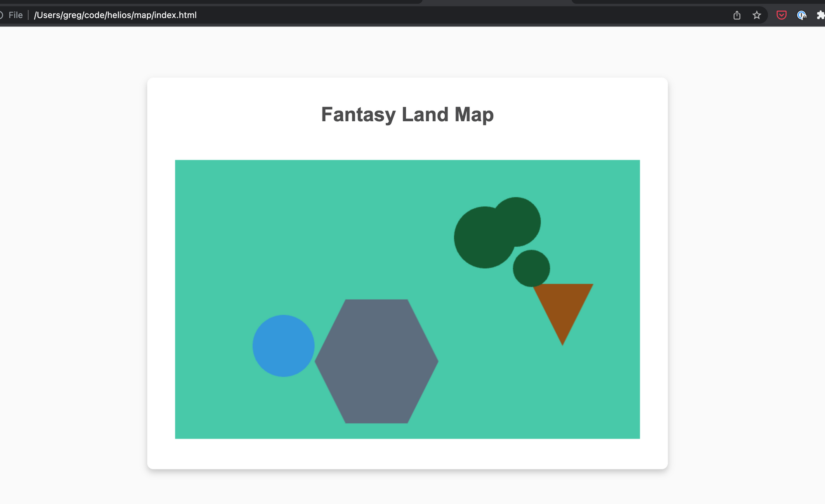Click the smallest dark green circle
Viewport: 825px width, 504px height.
(531, 268)
